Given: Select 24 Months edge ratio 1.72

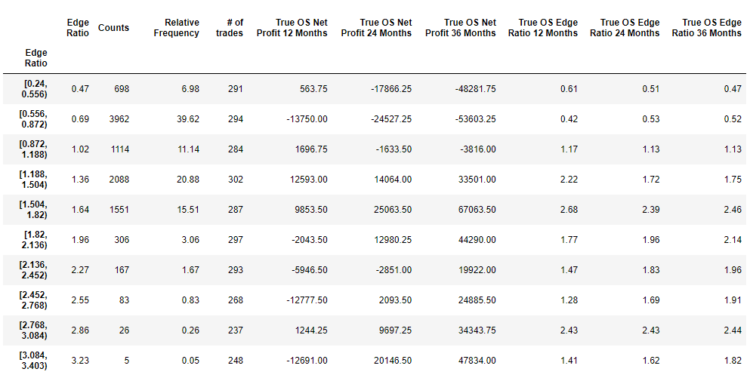Looking at the screenshot, I should 651,179.
